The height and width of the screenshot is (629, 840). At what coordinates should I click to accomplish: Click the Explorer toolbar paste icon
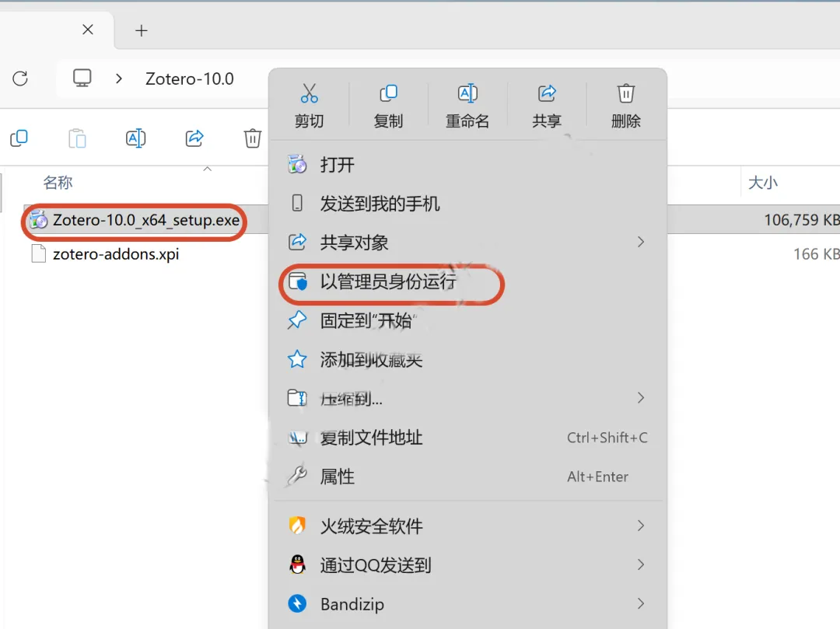[77, 138]
